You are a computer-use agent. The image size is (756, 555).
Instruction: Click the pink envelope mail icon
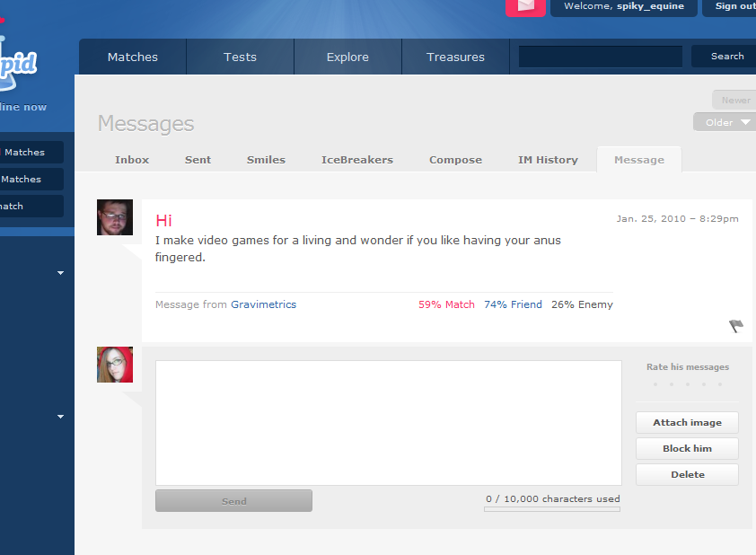(x=525, y=6)
